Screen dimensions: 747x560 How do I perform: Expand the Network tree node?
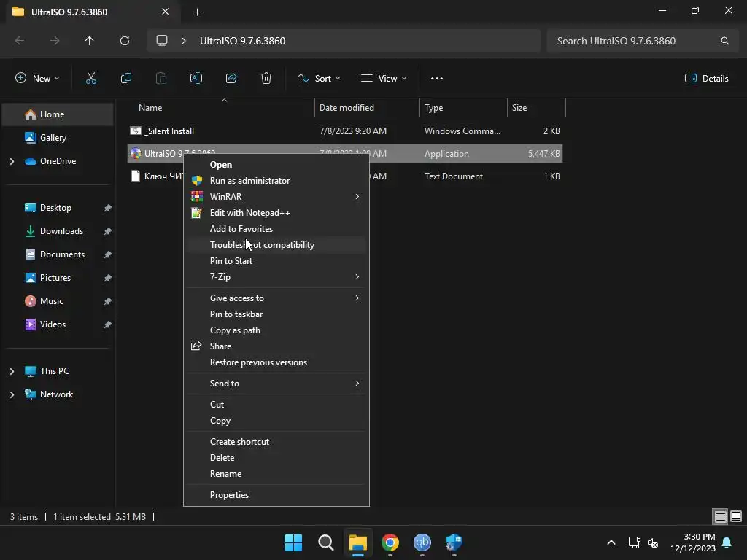tap(12, 394)
